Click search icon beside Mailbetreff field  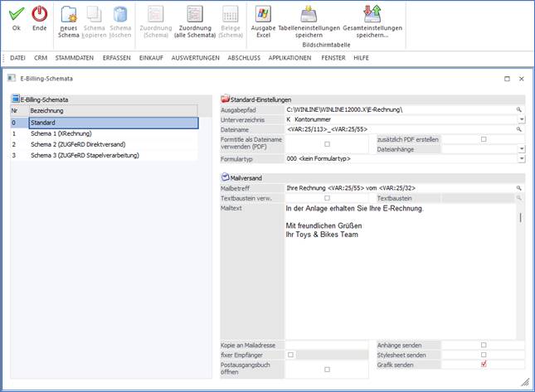(x=519, y=188)
